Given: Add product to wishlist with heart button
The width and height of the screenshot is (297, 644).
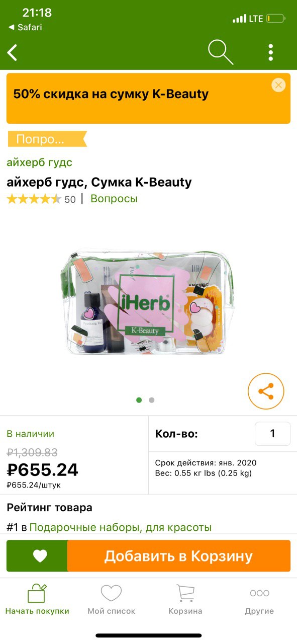Looking at the screenshot, I should (40, 556).
